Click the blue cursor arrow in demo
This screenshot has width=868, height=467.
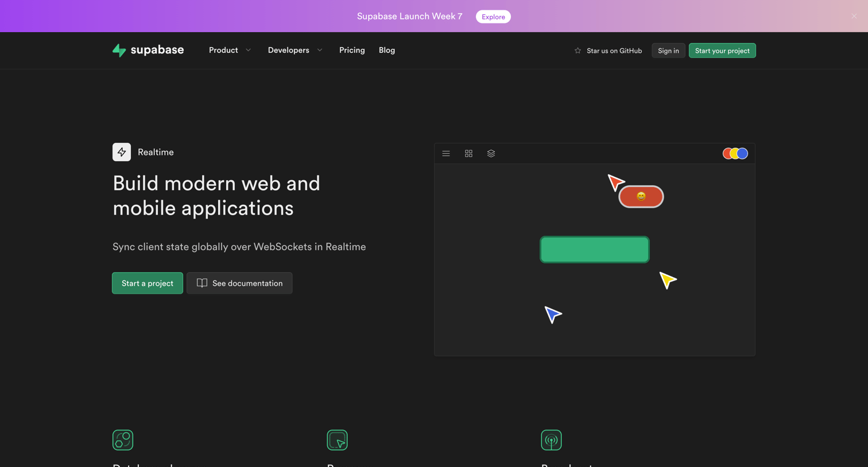click(553, 314)
